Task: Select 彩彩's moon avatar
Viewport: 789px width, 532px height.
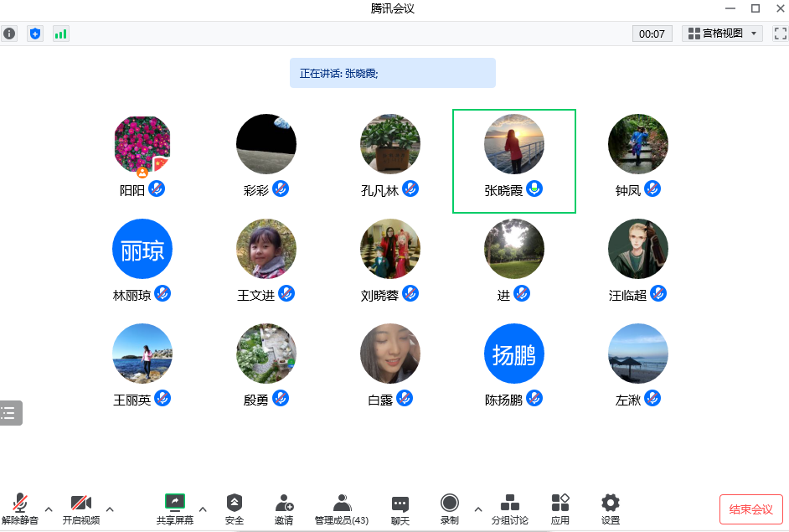Action: 266,144
